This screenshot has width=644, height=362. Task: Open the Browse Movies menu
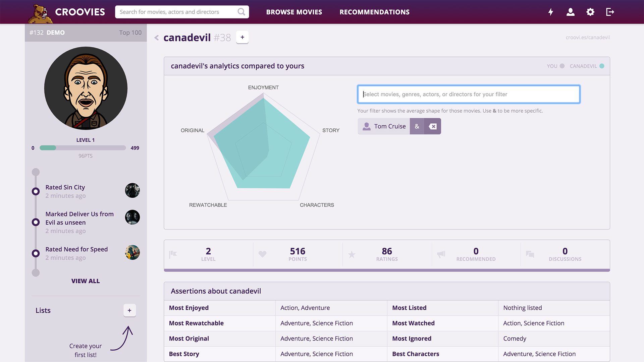click(x=294, y=12)
